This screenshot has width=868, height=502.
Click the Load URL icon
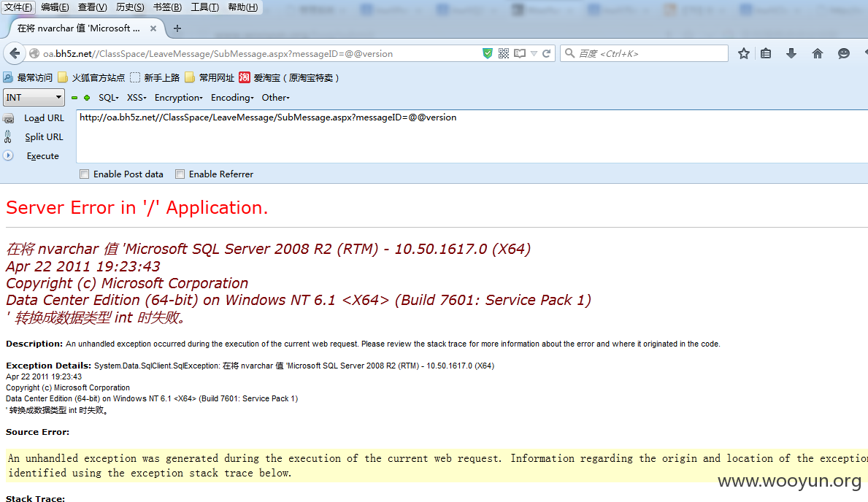coord(8,118)
